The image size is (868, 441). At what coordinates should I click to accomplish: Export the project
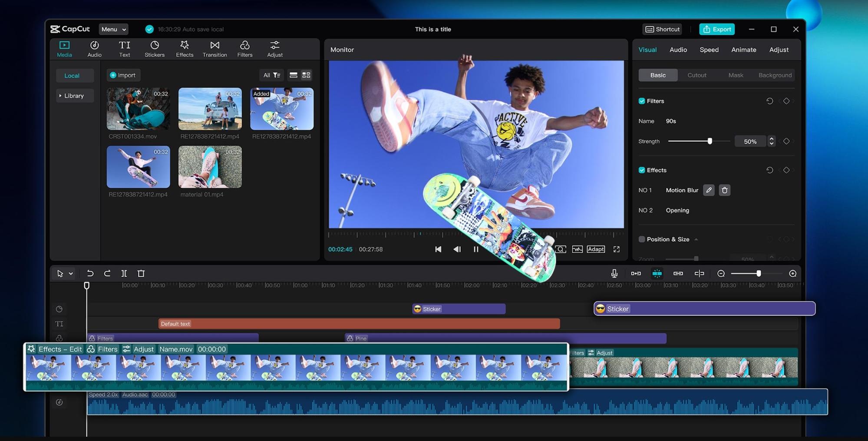pos(716,29)
